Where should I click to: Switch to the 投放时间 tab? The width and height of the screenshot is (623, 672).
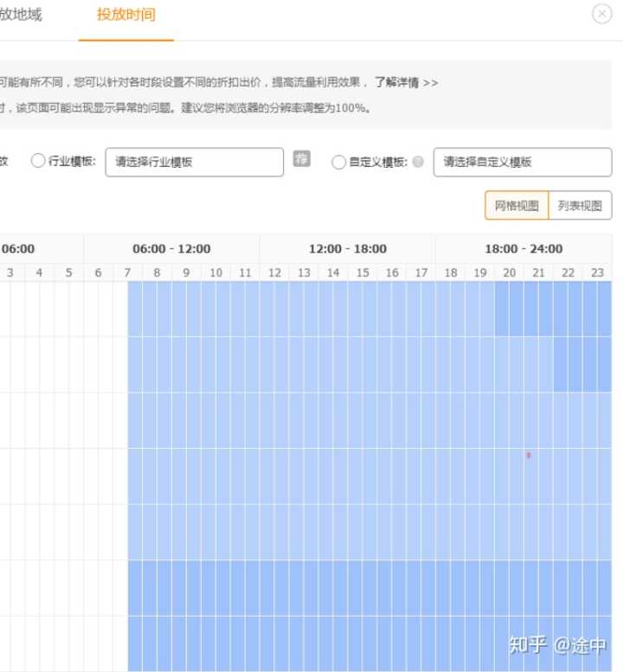[126, 16]
